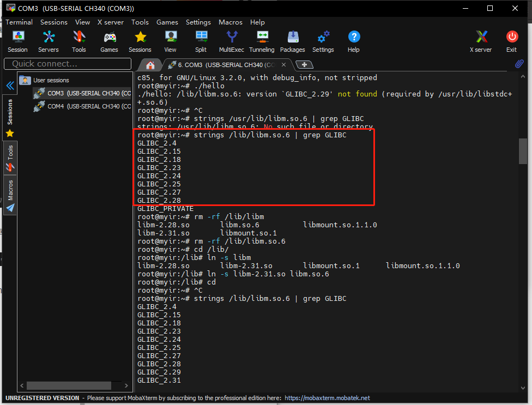Image resolution: width=532 pixels, height=405 pixels.
Task: Open the Macros menu
Action: coord(231,22)
